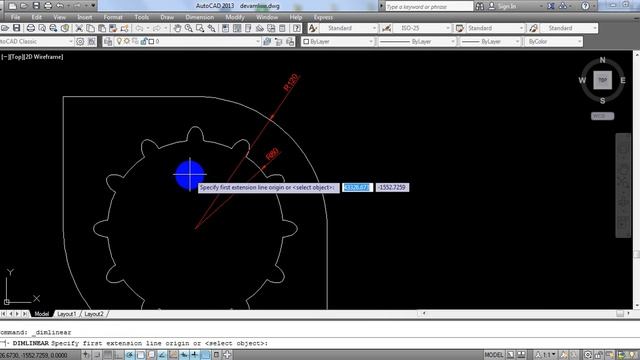Open the Properties palette icon

click(x=225, y=28)
